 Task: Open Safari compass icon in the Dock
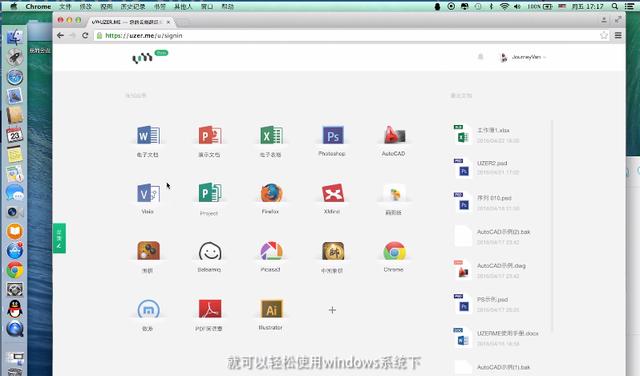[15, 77]
